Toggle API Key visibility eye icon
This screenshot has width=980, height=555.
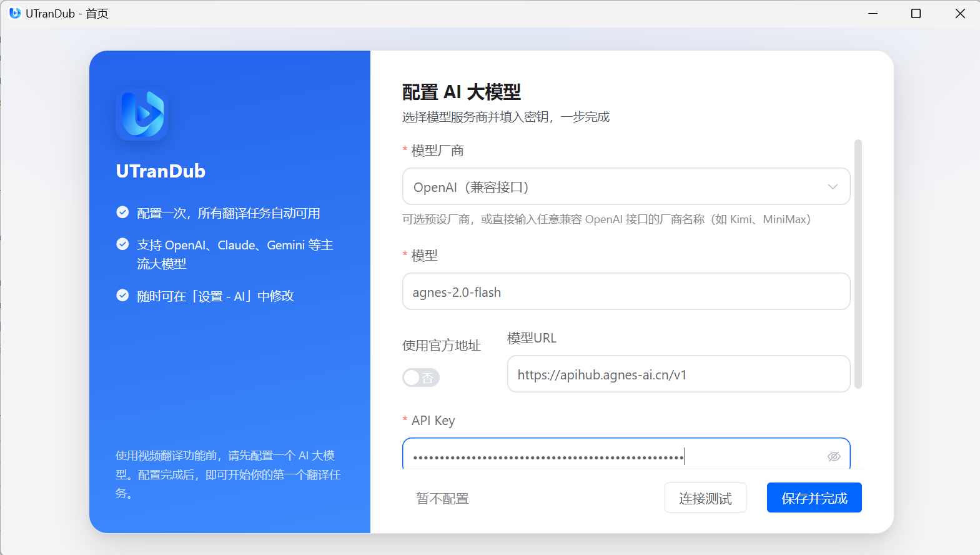[x=834, y=456]
